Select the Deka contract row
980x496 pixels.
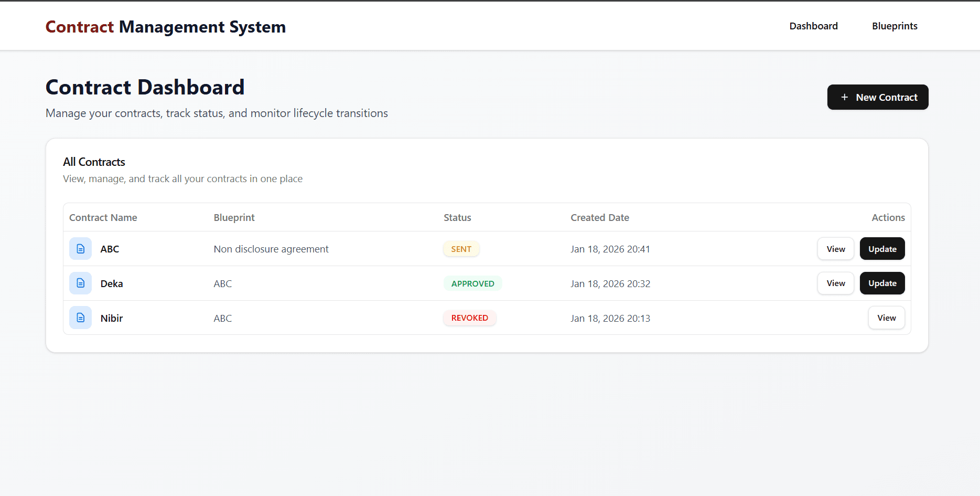click(367, 283)
